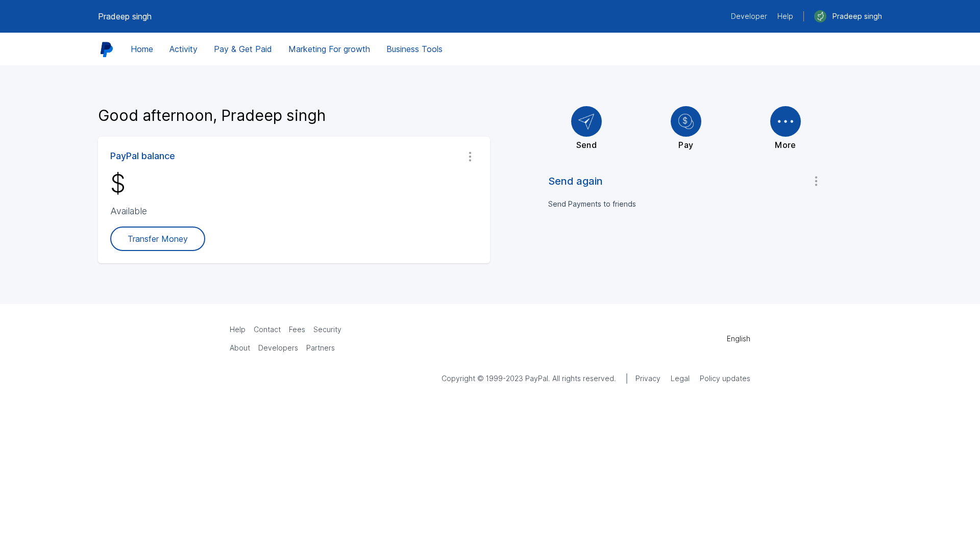Click the Pay label under the icon
This screenshot has height=551, width=980.
[x=685, y=145]
